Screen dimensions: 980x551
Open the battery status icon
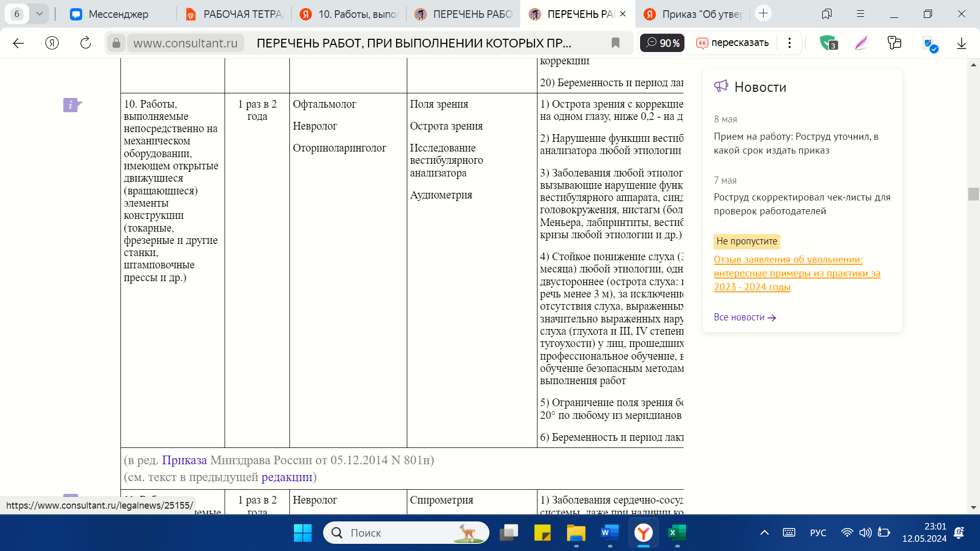[x=884, y=533]
